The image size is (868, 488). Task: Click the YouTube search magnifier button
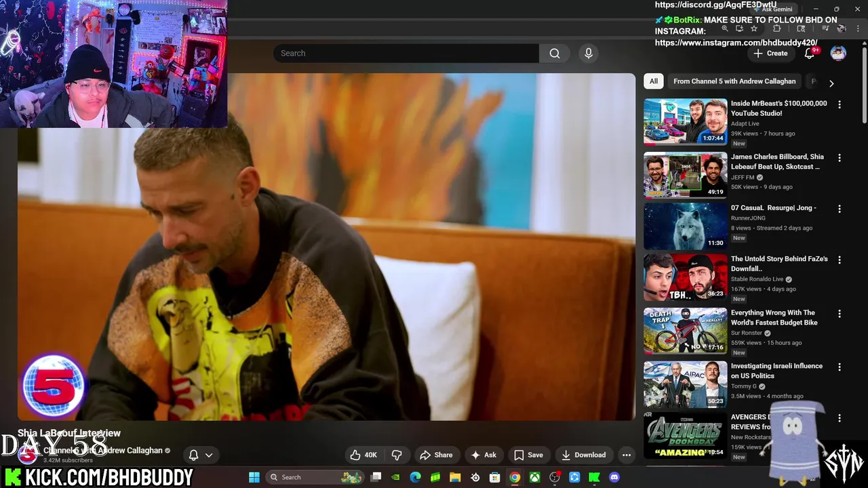(554, 54)
